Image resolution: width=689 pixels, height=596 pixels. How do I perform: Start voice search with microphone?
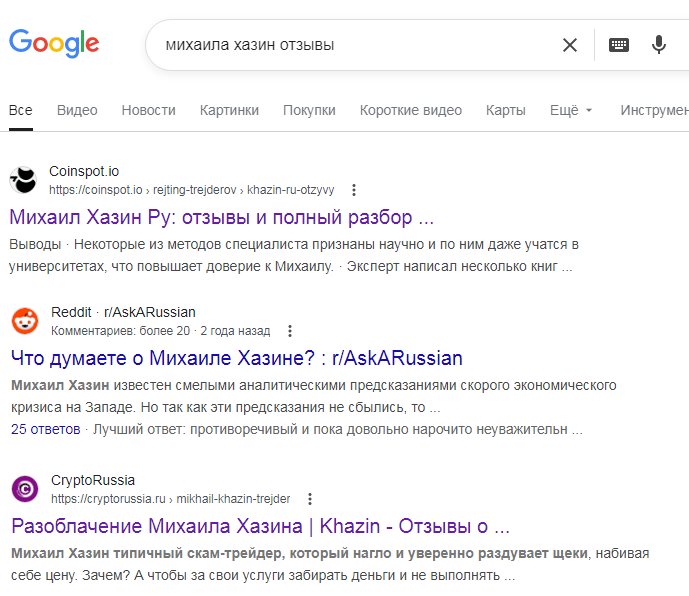pos(659,45)
